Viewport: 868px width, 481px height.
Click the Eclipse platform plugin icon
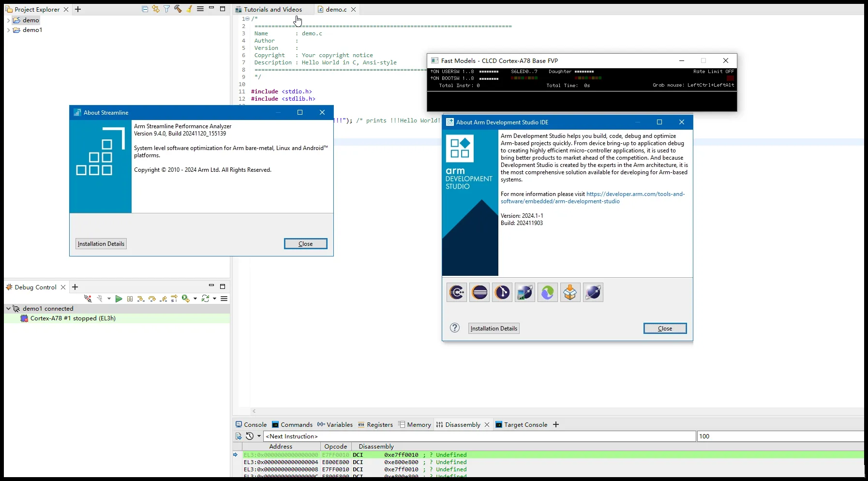(479, 292)
